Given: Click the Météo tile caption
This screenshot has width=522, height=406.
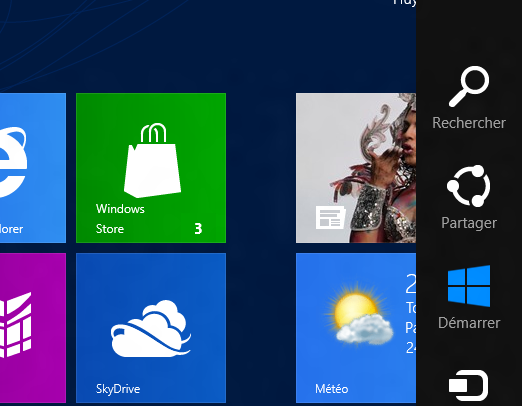Looking at the screenshot, I should [332, 389].
